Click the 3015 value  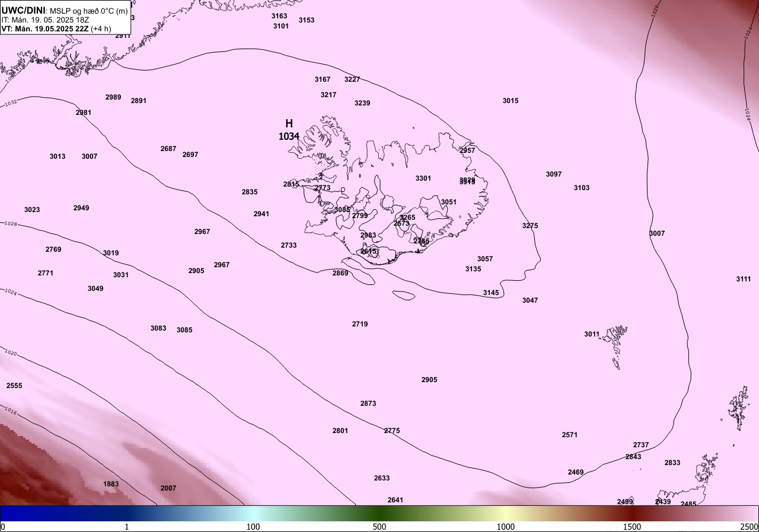coord(511,101)
